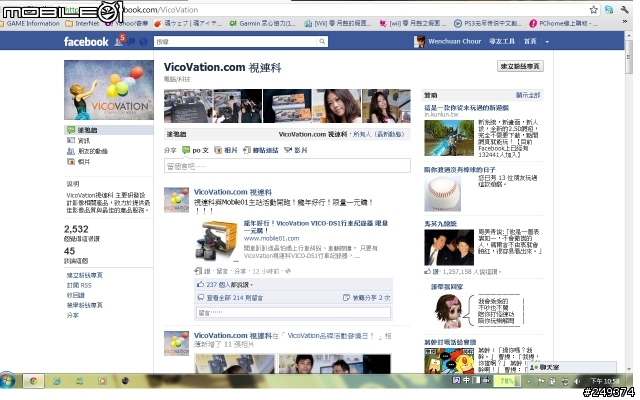Click the Internet Explorer taskbar icon
The image size is (640, 400).
(57, 381)
